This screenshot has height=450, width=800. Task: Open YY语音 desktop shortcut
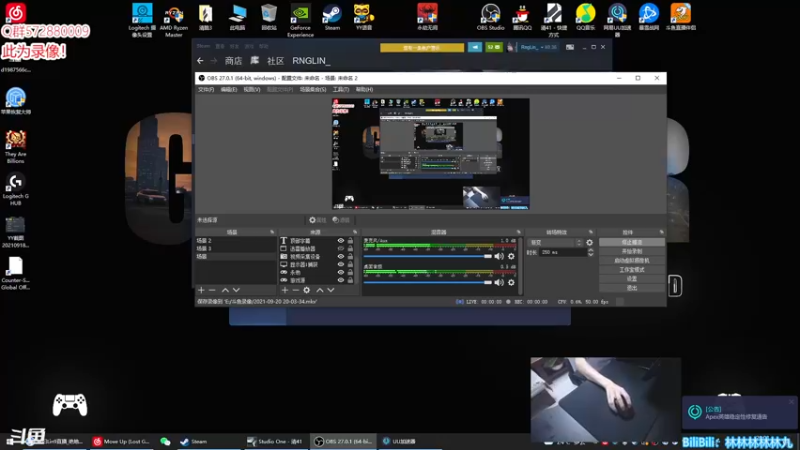point(364,17)
